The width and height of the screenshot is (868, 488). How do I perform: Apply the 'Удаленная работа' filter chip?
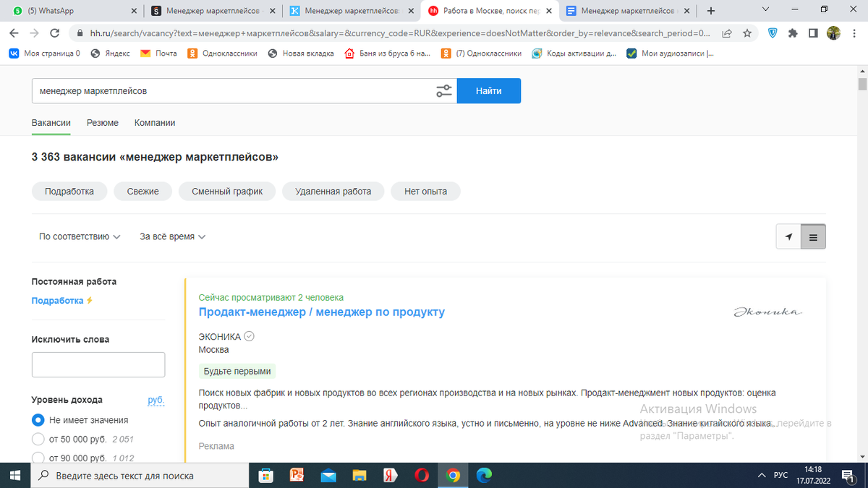point(333,192)
